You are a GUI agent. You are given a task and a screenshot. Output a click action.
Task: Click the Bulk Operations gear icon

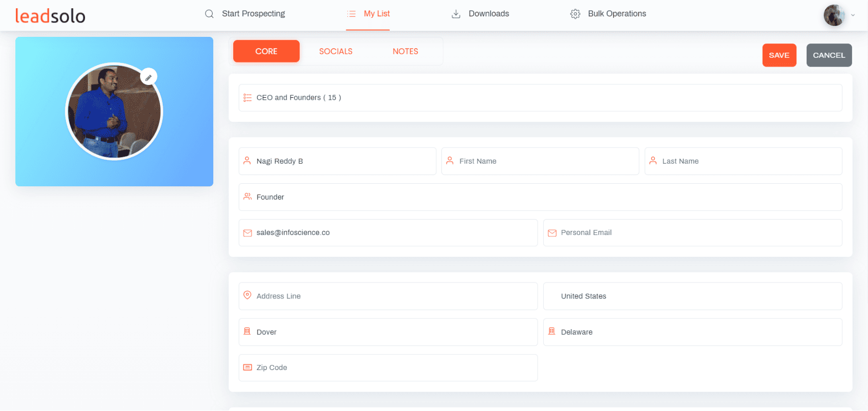(575, 14)
